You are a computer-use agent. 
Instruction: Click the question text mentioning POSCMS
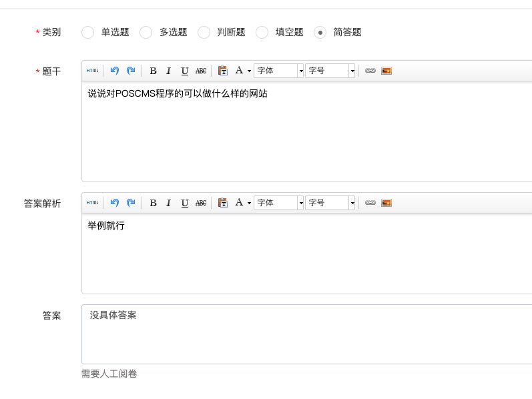click(x=178, y=93)
